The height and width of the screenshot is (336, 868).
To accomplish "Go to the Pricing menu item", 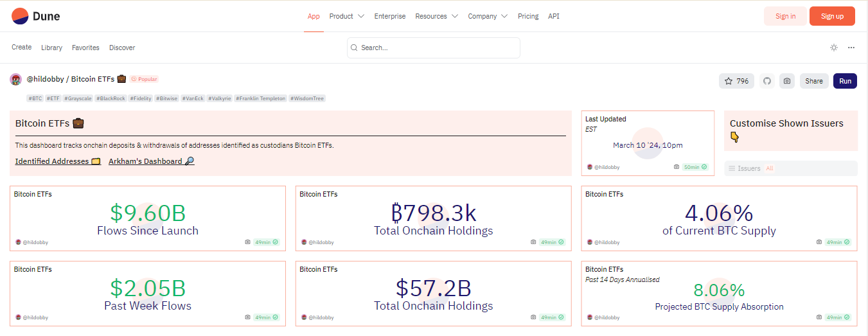I will (528, 16).
